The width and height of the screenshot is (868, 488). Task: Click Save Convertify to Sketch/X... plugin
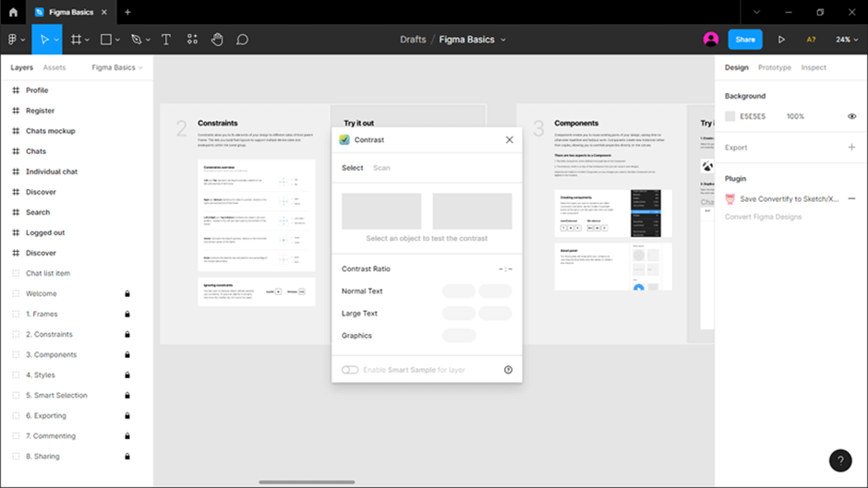[x=789, y=198]
